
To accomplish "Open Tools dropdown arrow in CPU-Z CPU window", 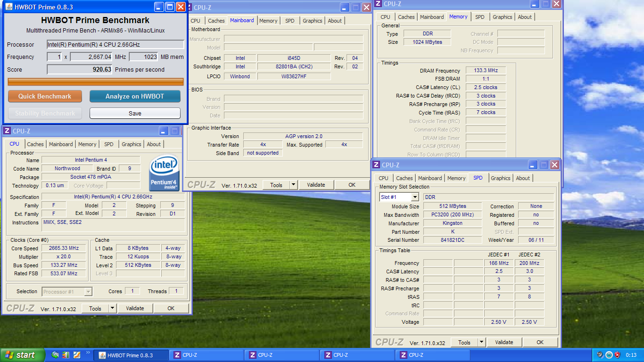I will tap(112, 308).
